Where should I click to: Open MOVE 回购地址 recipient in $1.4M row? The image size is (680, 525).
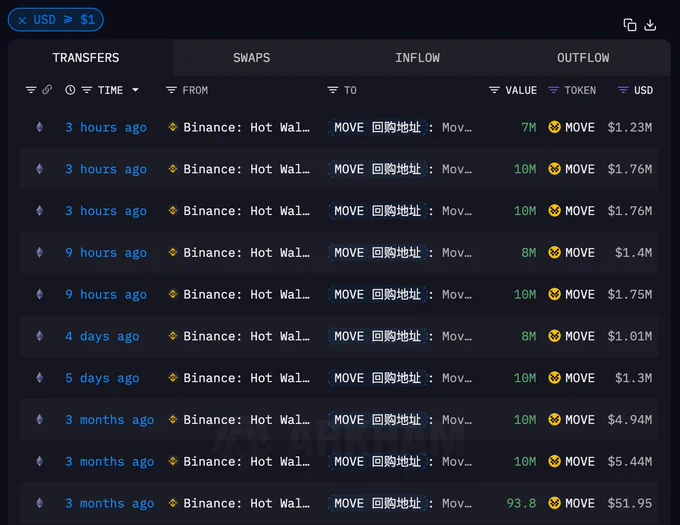(378, 253)
